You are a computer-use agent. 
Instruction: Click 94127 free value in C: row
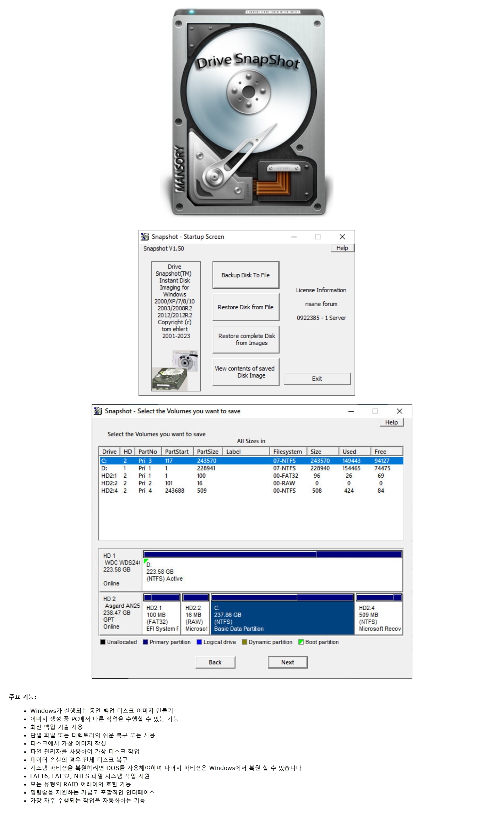382,461
